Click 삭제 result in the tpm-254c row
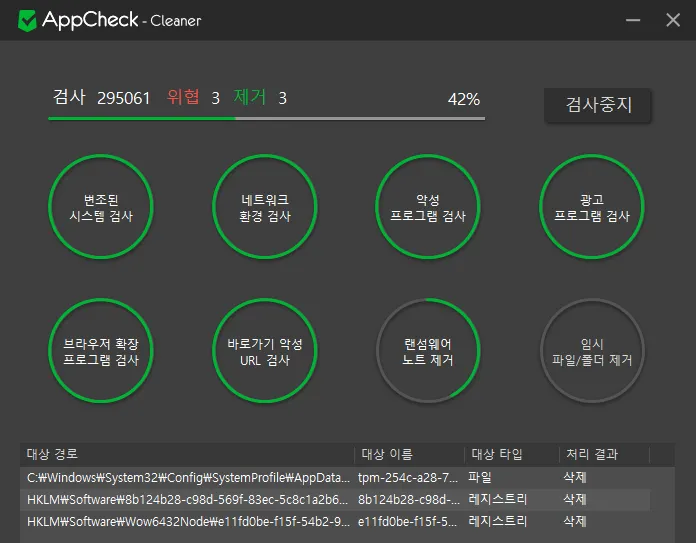Image resolution: width=696 pixels, height=543 pixels. pyautogui.click(x=575, y=477)
